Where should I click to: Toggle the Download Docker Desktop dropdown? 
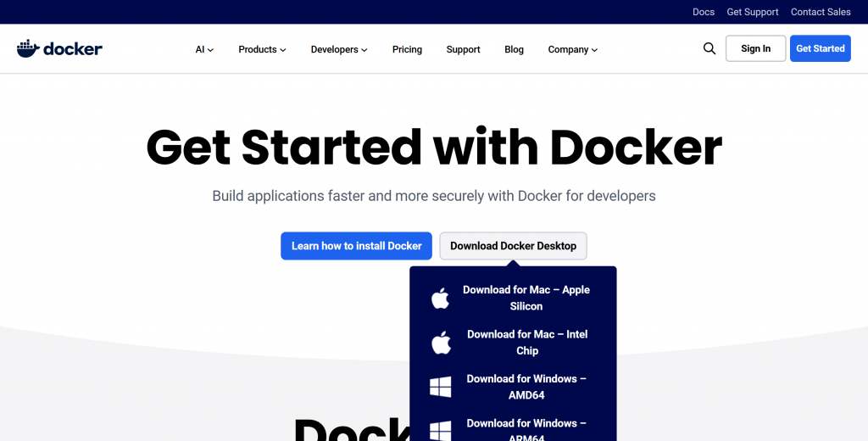(513, 246)
